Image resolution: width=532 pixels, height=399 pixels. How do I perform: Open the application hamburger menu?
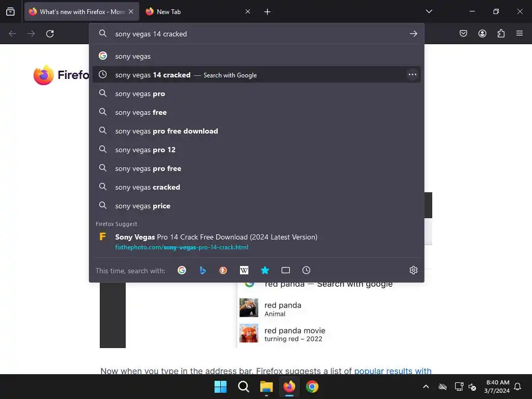coord(520,33)
